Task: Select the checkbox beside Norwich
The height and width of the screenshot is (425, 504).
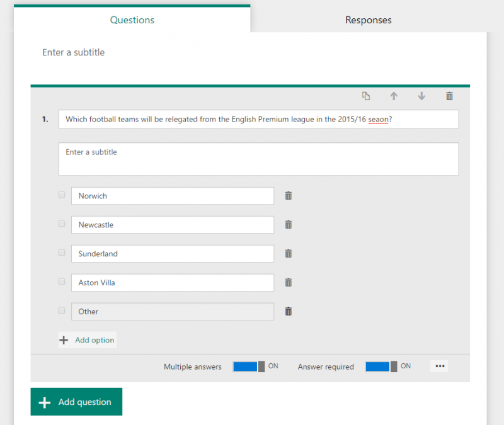Action: 62,195
